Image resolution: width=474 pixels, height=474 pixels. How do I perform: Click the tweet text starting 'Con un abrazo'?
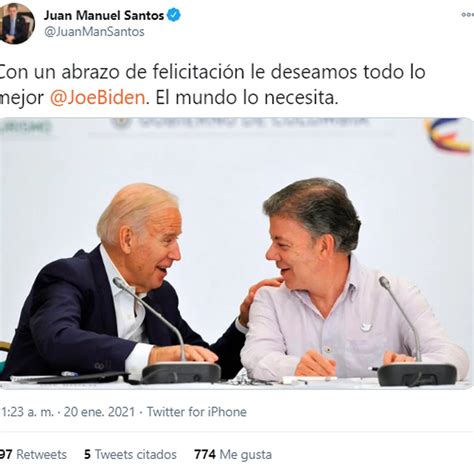click(x=212, y=85)
